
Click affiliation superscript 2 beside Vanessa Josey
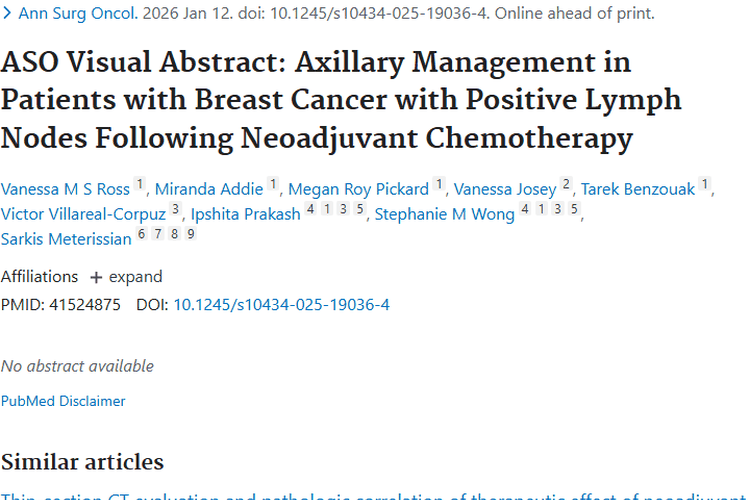coord(567,185)
